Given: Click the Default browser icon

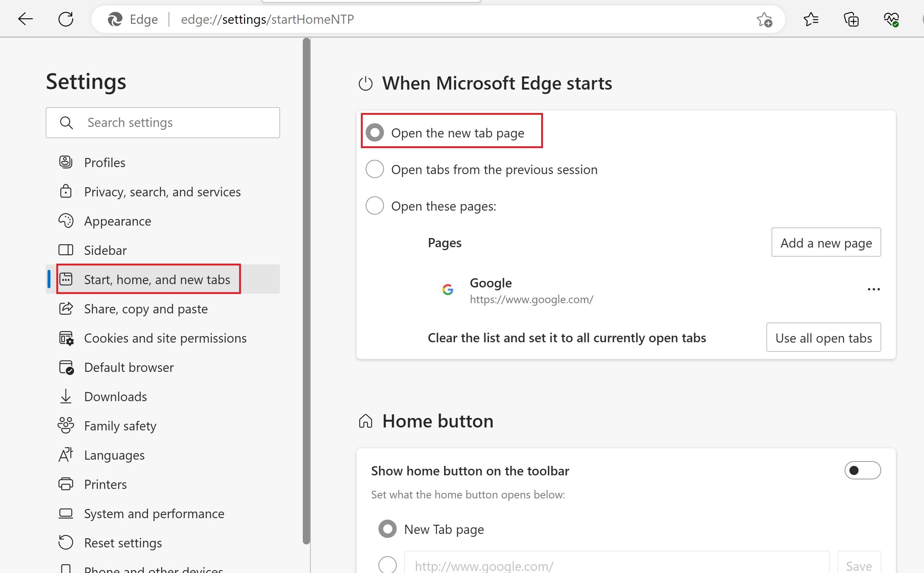Looking at the screenshot, I should coord(66,367).
